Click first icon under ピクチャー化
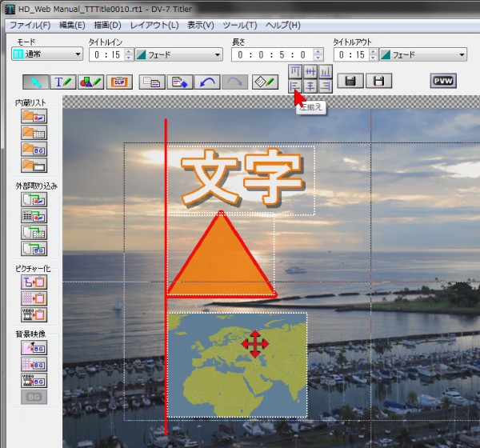The width and height of the screenshot is (480, 448). tap(34, 282)
